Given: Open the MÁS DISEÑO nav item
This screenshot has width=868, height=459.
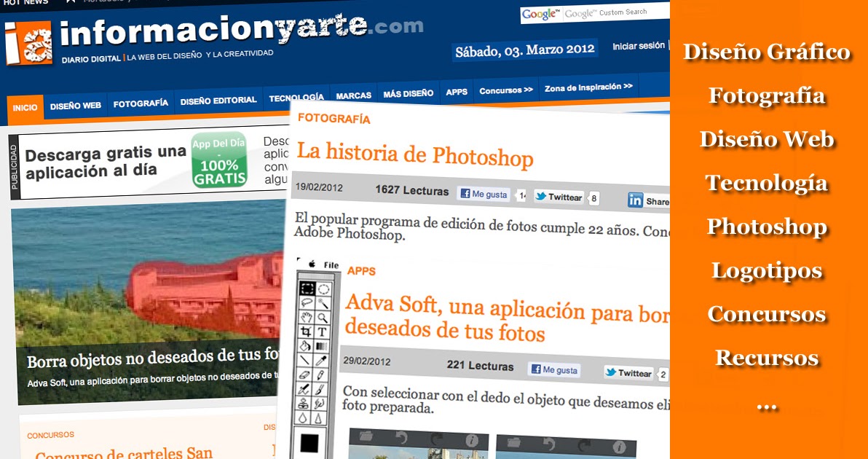Looking at the screenshot, I should [x=409, y=93].
